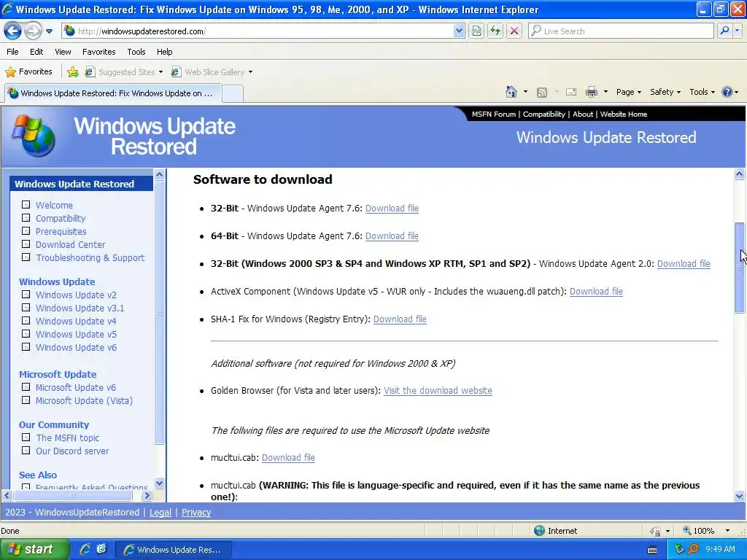Click the Read Mail icon
The width and height of the screenshot is (747, 560).
(x=570, y=93)
